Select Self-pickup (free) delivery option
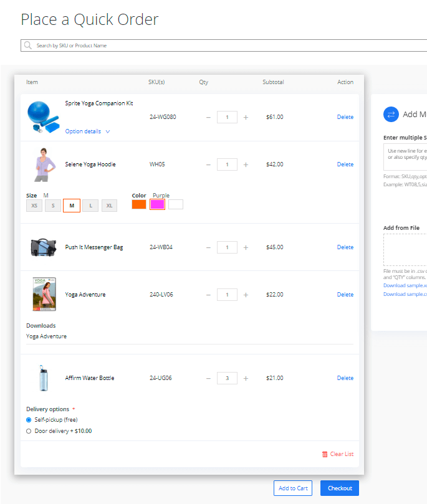This screenshot has width=427, height=504. pos(29,420)
